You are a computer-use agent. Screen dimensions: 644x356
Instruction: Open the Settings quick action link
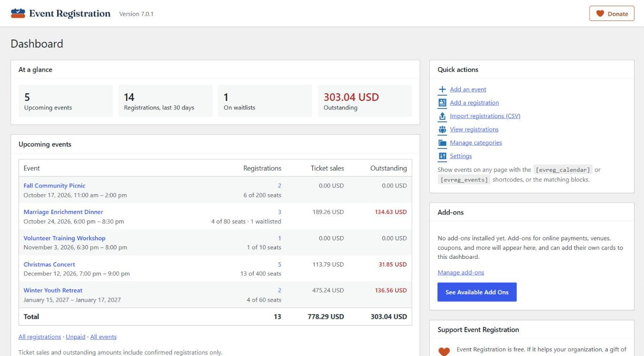[461, 156]
